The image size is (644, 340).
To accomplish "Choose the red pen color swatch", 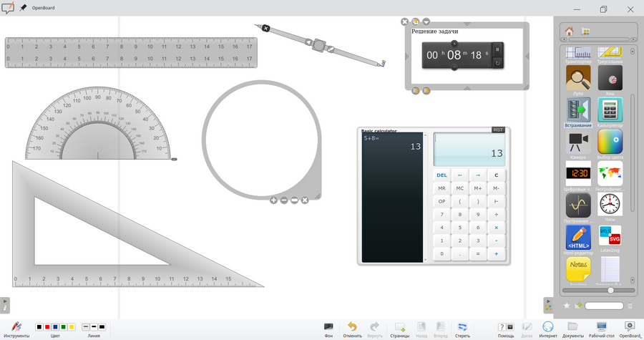I will coord(47,327).
